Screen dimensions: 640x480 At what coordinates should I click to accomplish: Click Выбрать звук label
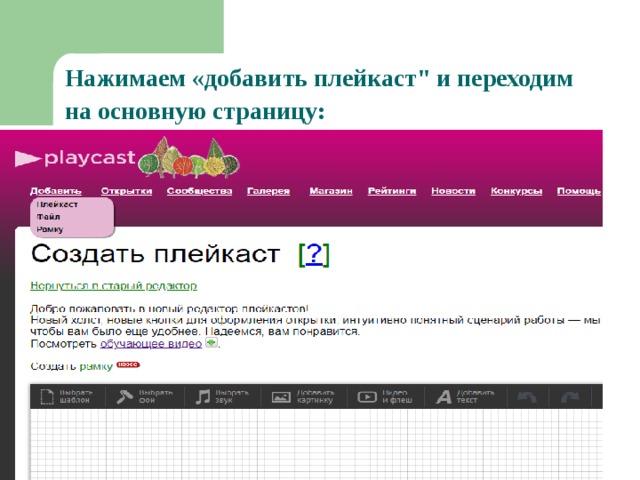tap(232, 396)
